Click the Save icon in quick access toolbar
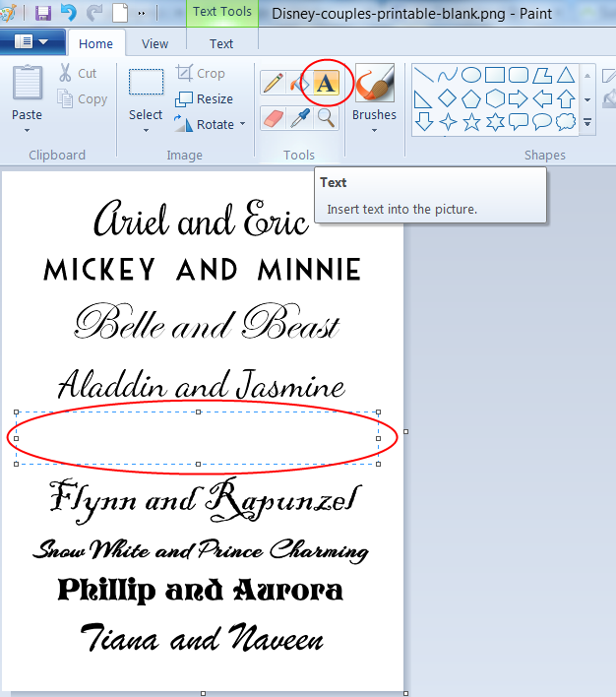The width and height of the screenshot is (616, 697). (43, 13)
